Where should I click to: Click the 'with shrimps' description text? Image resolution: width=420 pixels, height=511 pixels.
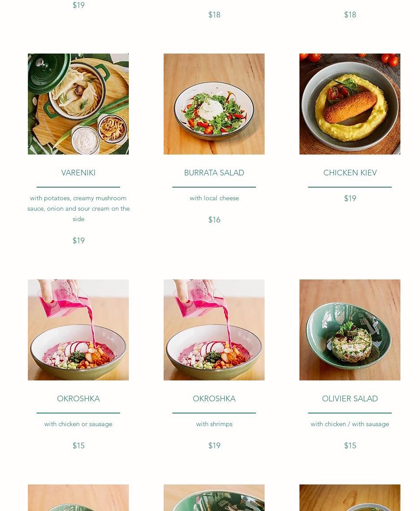tap(214, 424)
